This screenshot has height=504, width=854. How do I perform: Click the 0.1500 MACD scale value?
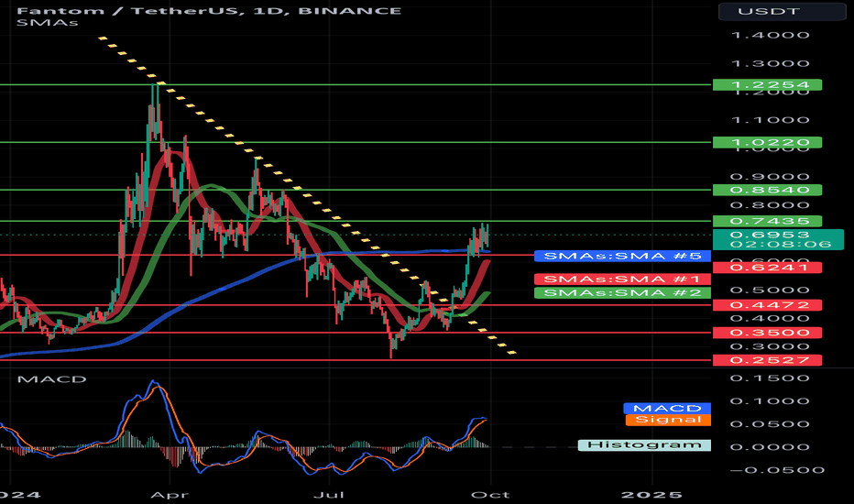point(770,378)
